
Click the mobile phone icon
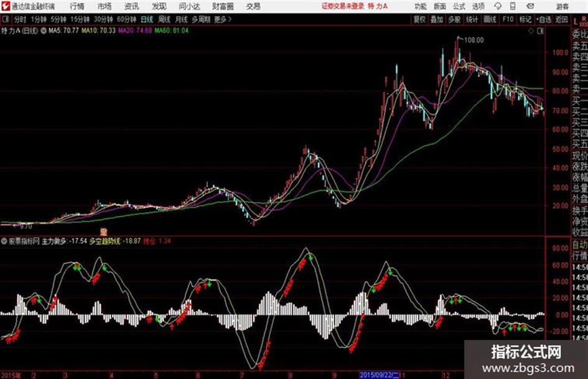(513, 6)
